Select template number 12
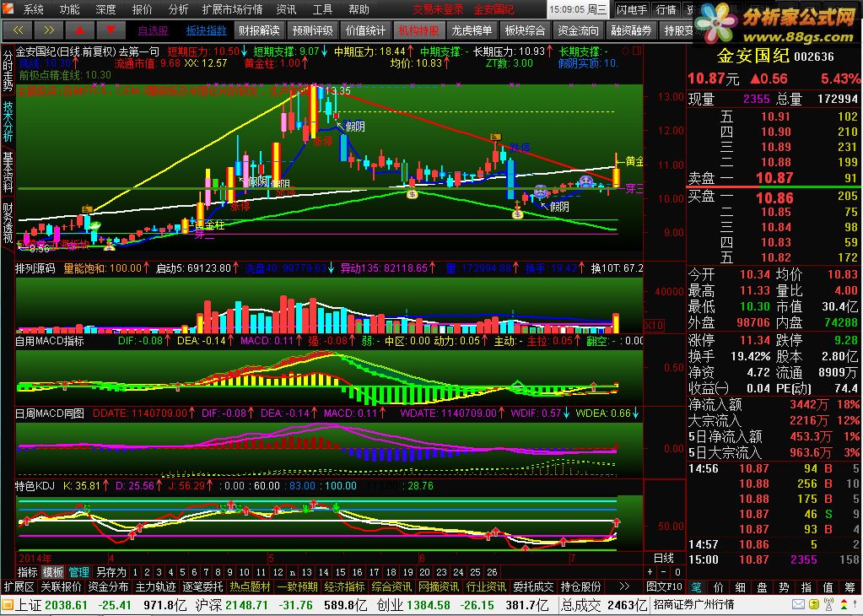863x616 pixels. click(x=278, y=572)
